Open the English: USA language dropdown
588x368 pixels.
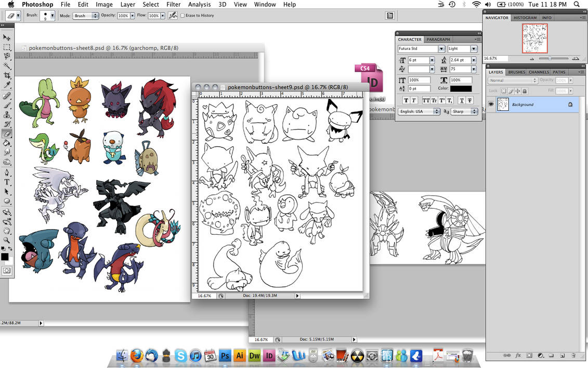tap(419, 111)
